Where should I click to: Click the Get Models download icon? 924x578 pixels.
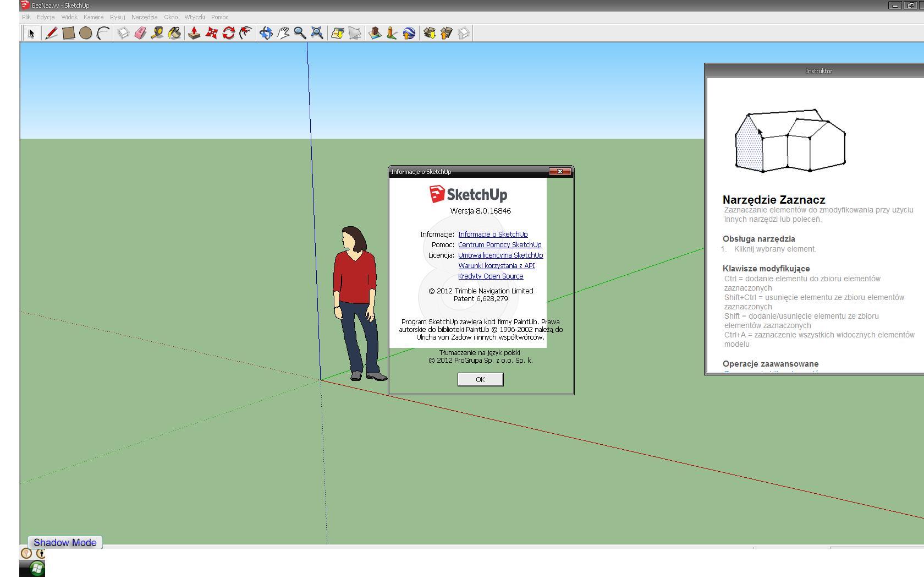point(429,33)
